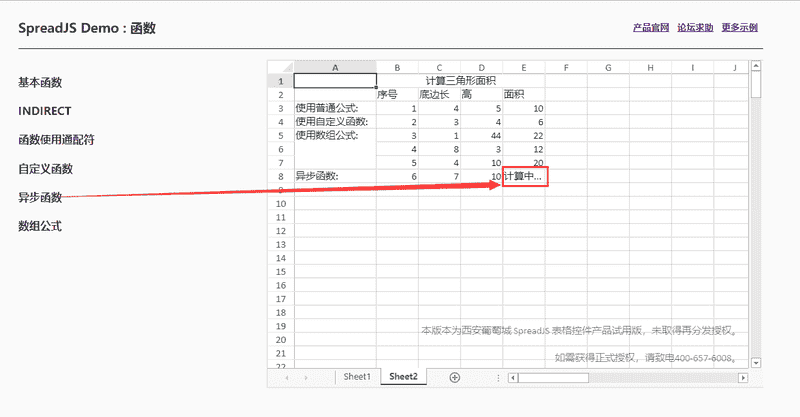Click the 面积 header cell
The width and height of the screenshot is (800, 417).
(x=524, y=94)
